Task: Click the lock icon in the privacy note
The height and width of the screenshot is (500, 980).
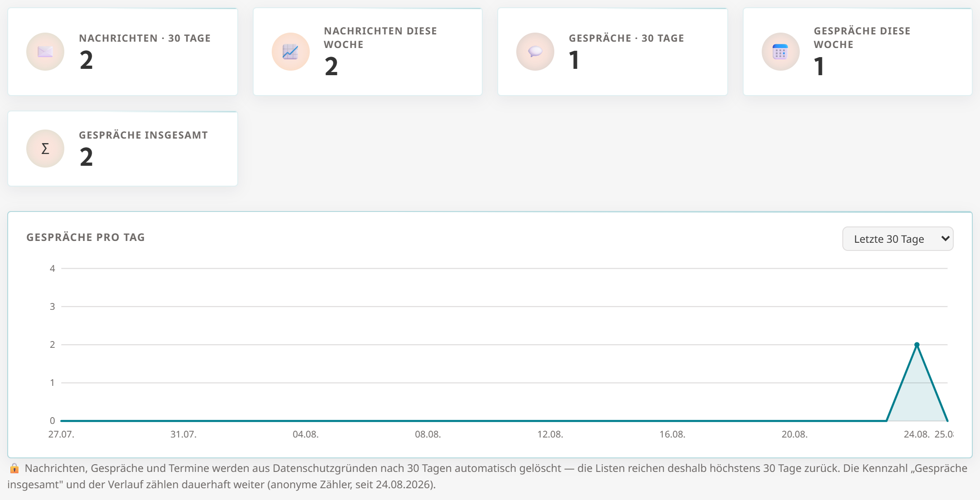Action: click(14, 468)
